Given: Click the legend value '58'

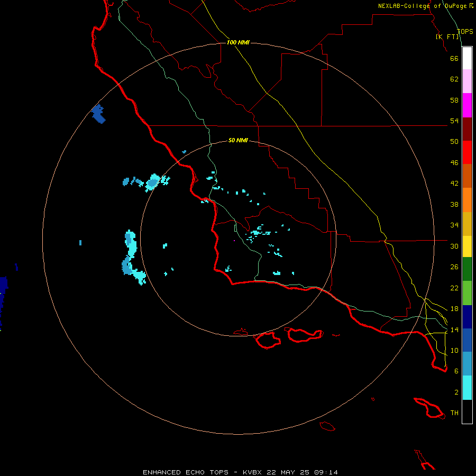Looking at the screenshot, I should click(454, 100).
